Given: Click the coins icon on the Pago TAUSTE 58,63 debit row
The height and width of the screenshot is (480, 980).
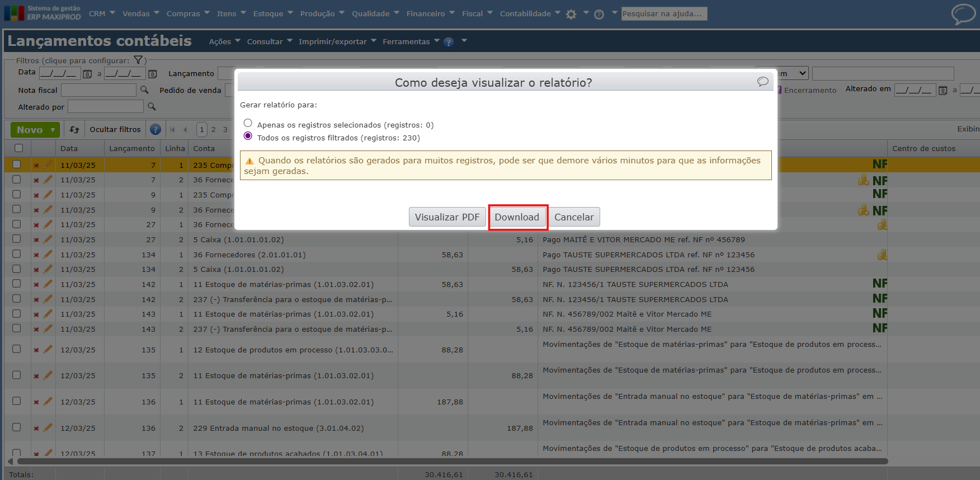Looking at the screenshot, I should [882, 255].
